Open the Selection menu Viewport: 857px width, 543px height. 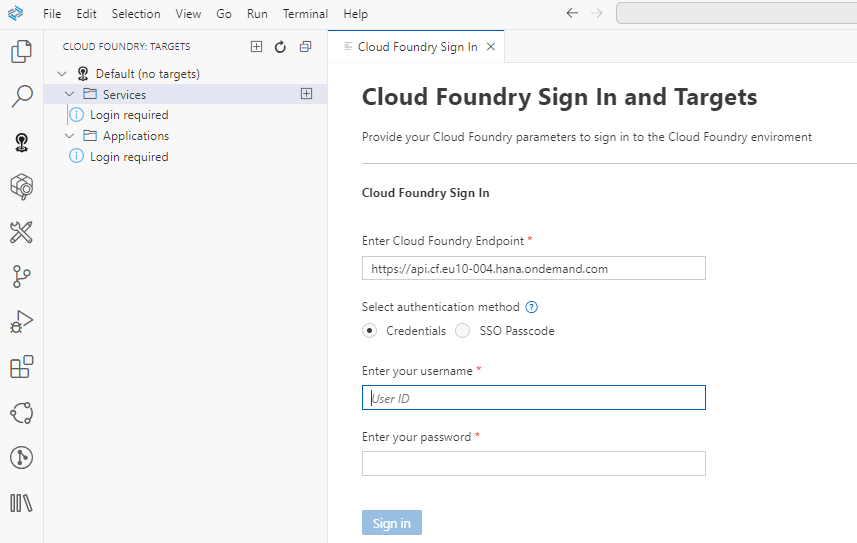[x=136, y=14]
